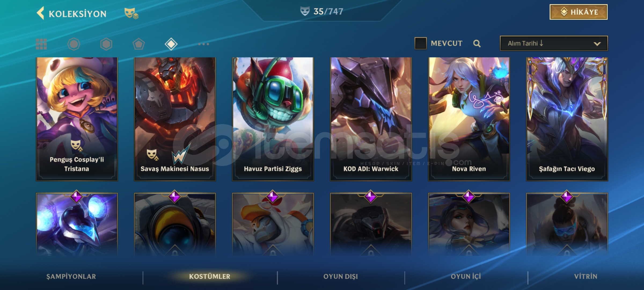Select the Nova Riven skin card
The width and height of the screenshot is (644, 290).
click(469, 119)
